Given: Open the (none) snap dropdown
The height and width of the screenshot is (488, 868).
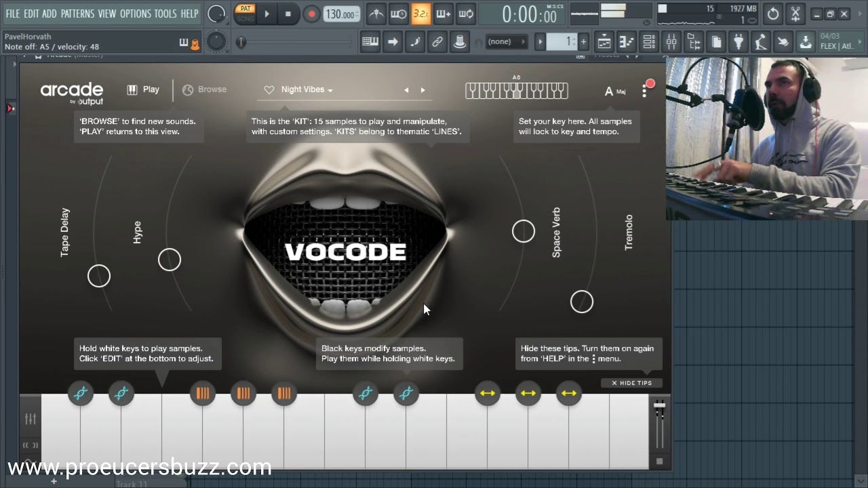Looking at the screenshot, I should point(507,42).
